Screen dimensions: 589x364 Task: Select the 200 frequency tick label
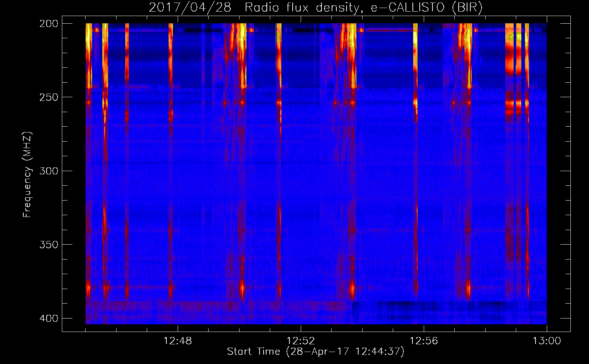(x=49, y=24)
